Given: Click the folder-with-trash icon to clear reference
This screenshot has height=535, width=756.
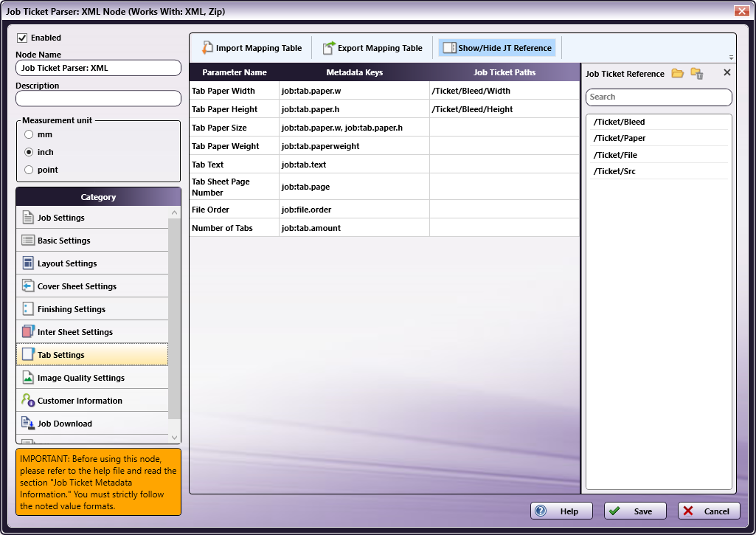Looking at the screenshot, I should click(697, 73).
